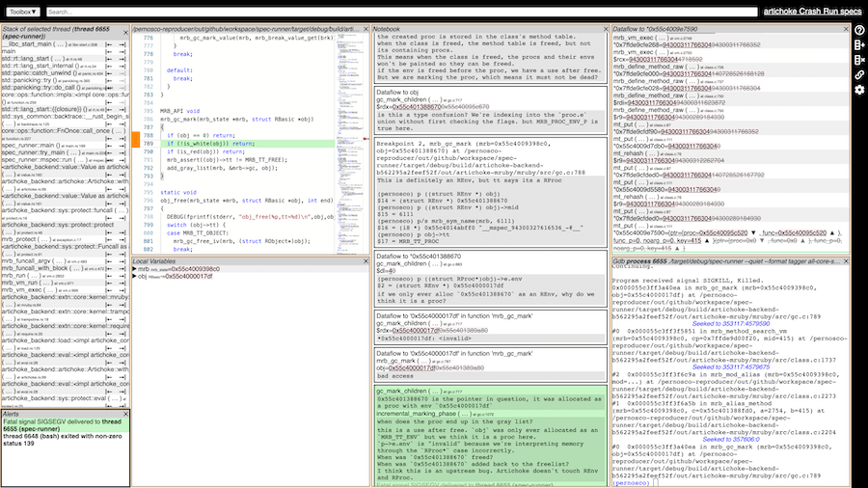Click the remove-column layout icon in sidebar
This screenshot has width=868, height=488.
tap(859, 60)
